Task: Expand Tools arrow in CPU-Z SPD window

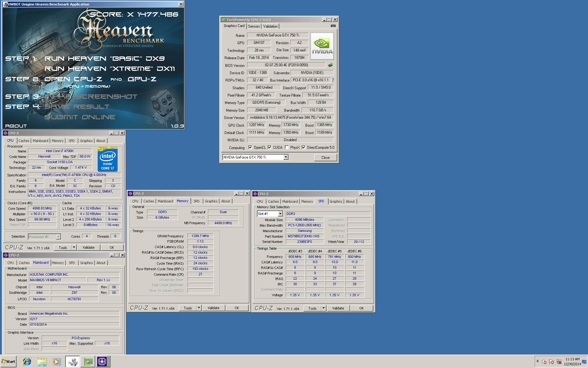Action: [323, 308]
